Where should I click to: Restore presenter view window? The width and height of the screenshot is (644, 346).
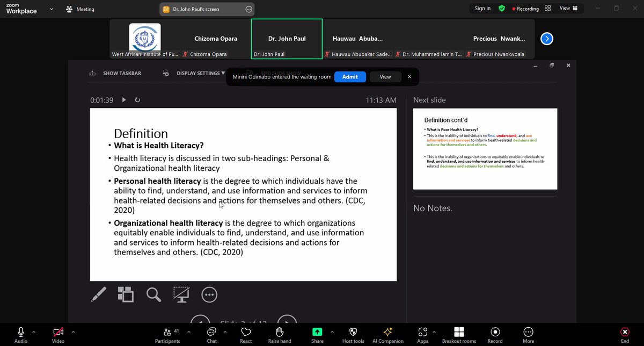(551, 66)
